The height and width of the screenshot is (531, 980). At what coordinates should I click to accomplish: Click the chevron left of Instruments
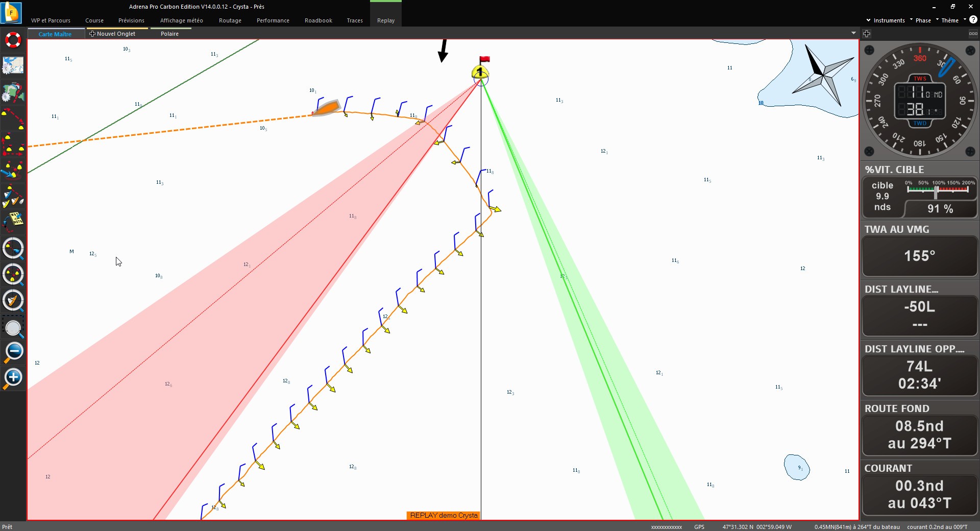[x=868, y=20]
